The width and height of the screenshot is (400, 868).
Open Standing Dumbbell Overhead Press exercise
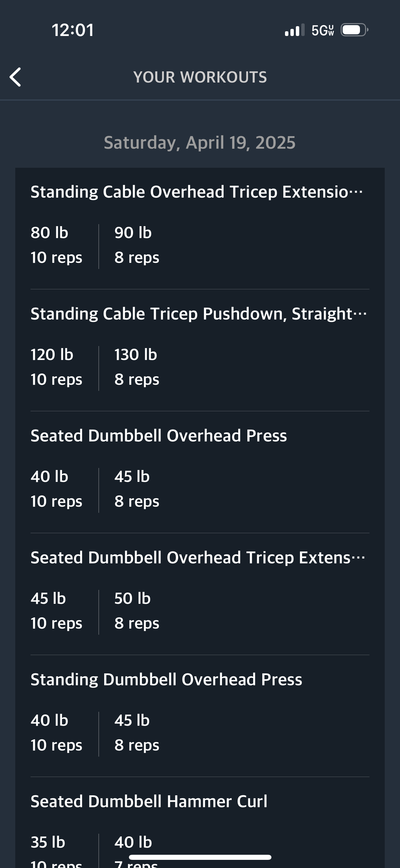[x=166, y=680]
